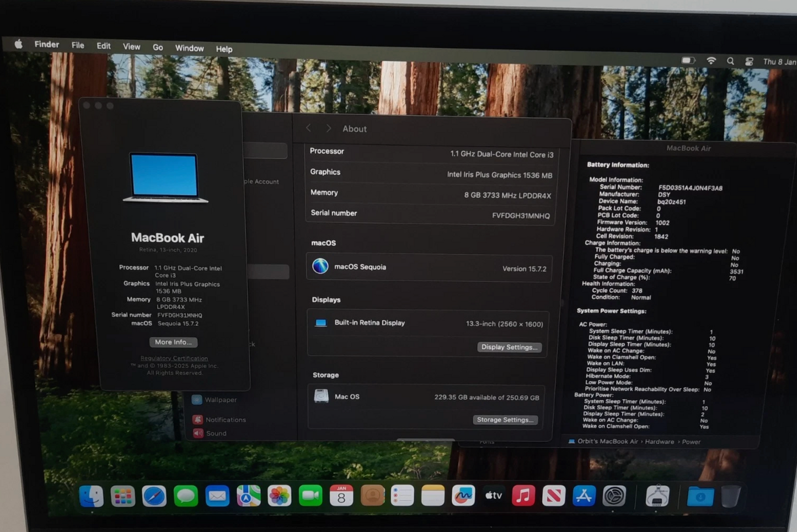Go forward using the About forward chevron
Screen dimensions: 797x532
click(x=328, y=128)
